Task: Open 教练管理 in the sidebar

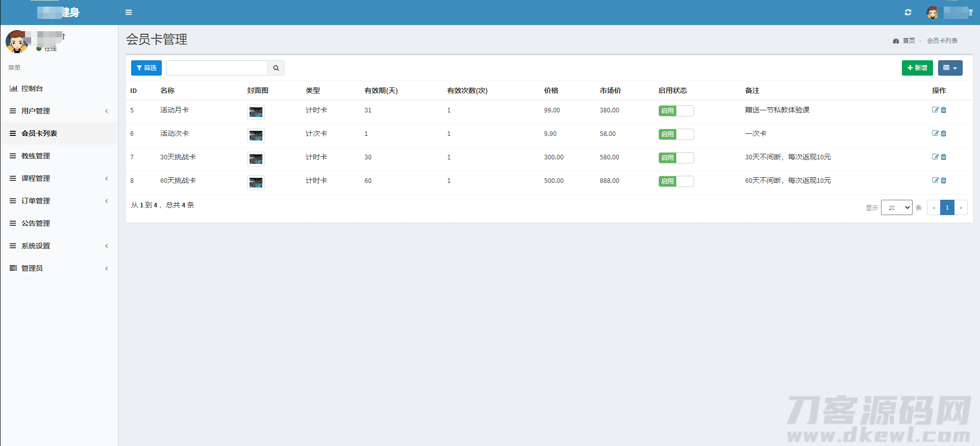Action: tap(36, 156)
